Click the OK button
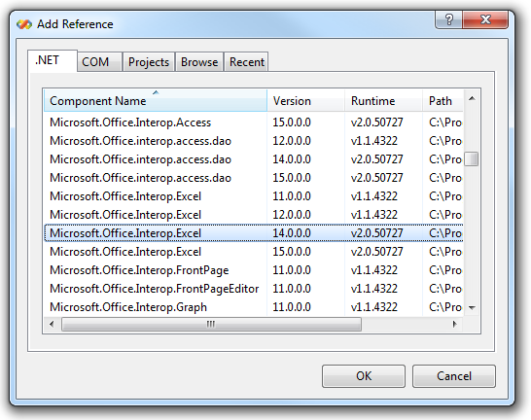This screenshot has height=420, width=531. tap(364, 376)
